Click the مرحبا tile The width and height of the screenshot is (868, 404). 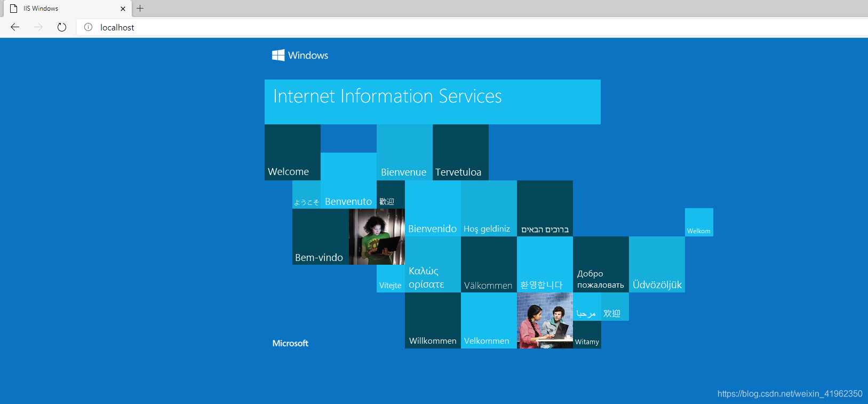point(587,306)
